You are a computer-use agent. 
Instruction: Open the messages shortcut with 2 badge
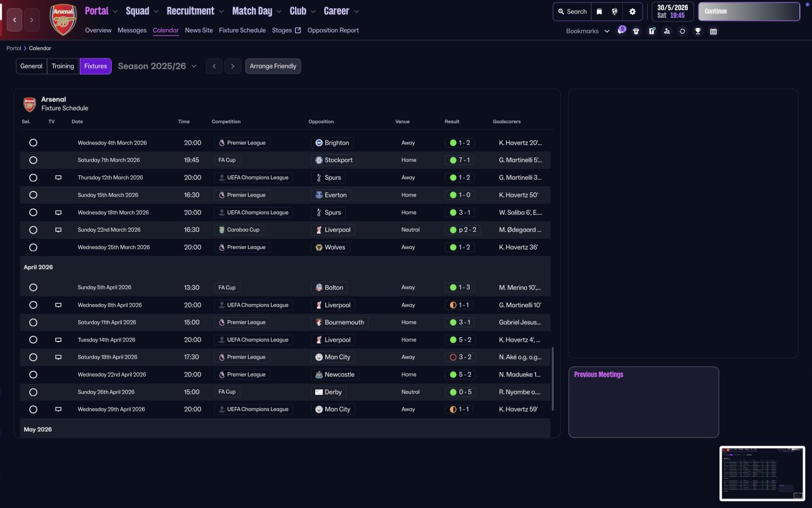(x=621, y=30)
